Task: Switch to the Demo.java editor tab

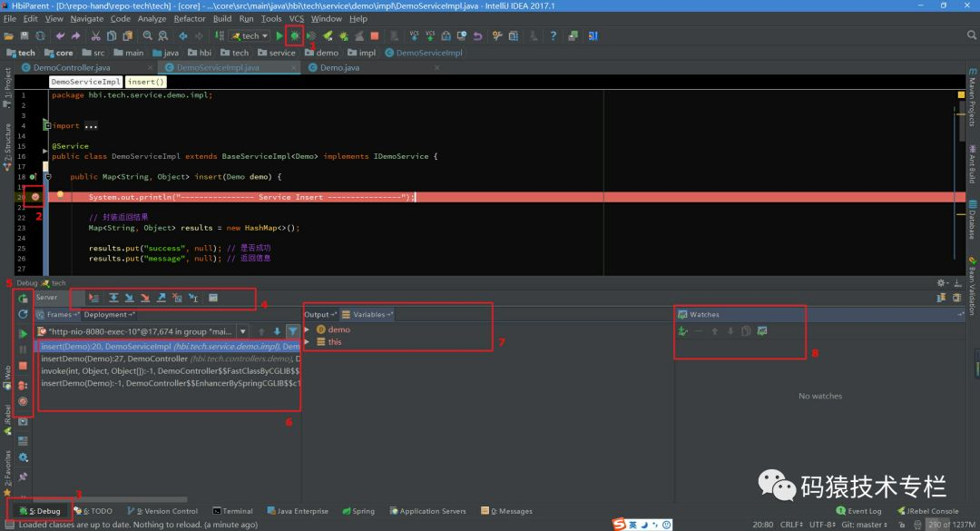Action: 339,67
